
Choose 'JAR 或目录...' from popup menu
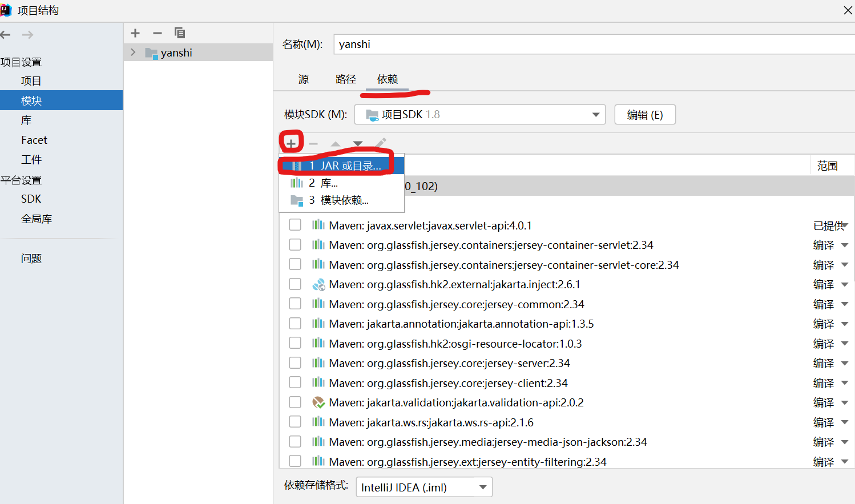pos(342,166)
